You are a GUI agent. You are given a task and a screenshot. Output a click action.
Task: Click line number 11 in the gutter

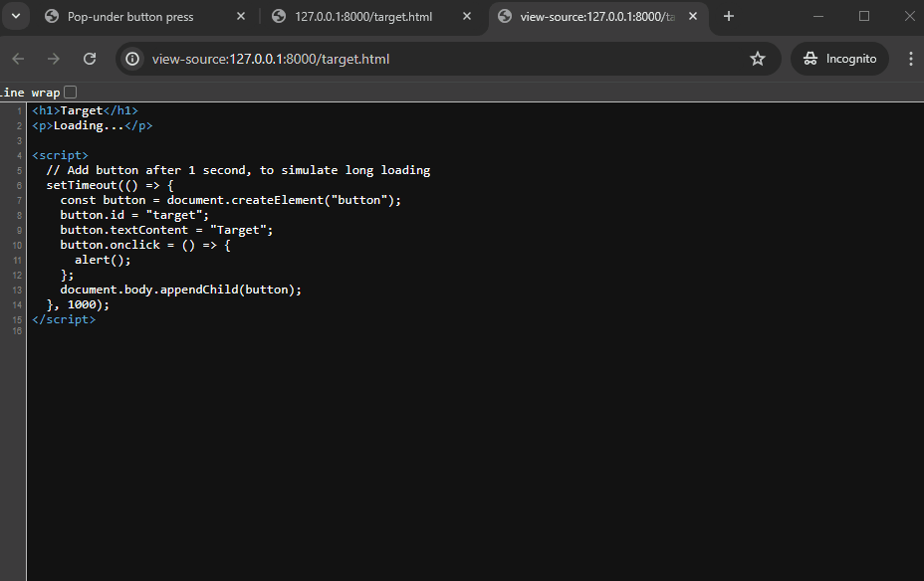(x=19, y=260)
